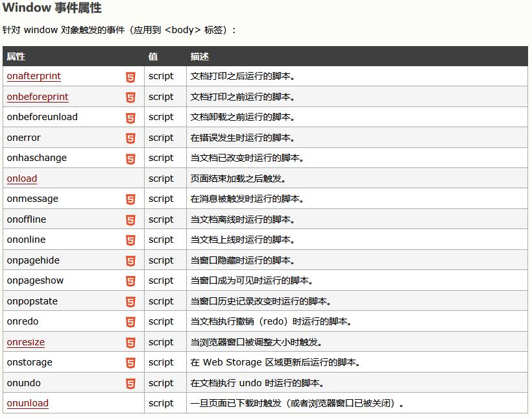Viewport: 532px width, 418px height.
Task: Select the onpagehide attribute text
Action: click(33, 260)
